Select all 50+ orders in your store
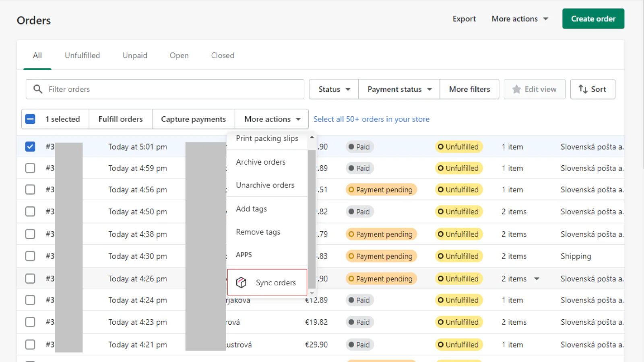644x362 pixels. pos(371,119)
